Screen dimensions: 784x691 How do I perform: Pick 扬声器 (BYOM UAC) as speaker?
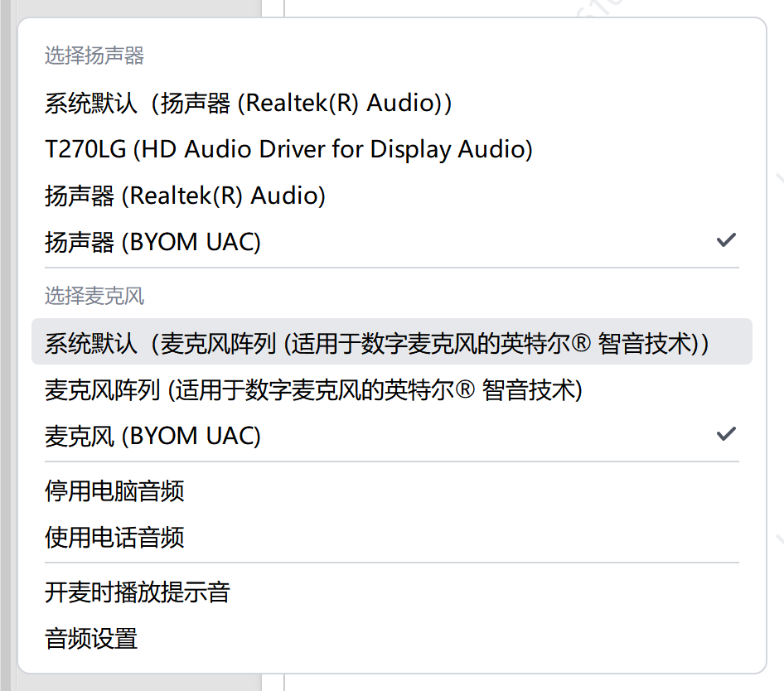152,243
